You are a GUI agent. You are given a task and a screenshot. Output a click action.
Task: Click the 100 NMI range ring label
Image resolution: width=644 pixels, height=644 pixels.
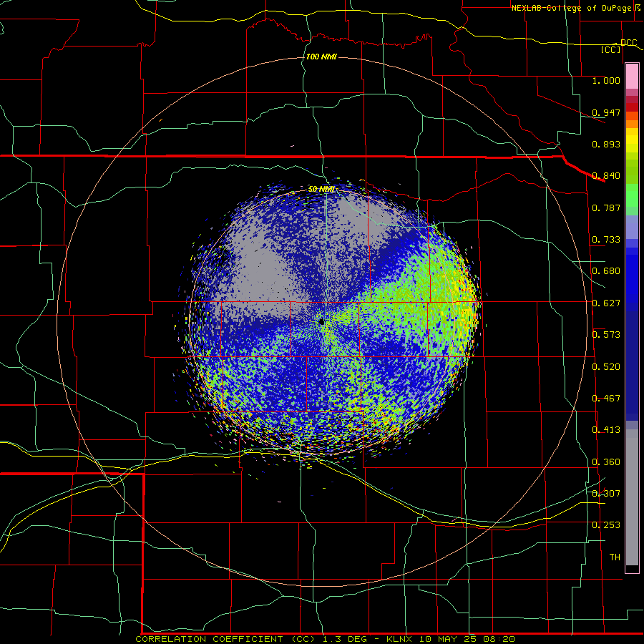pos(321,57)
